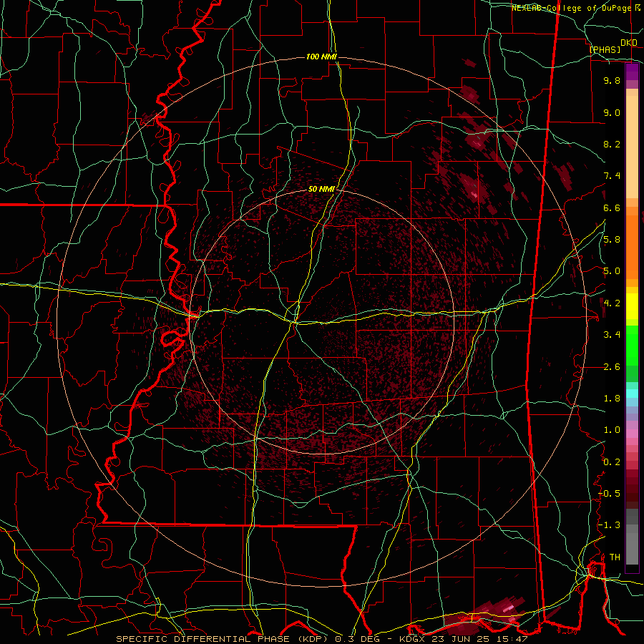Image resolution: width=644 pixels, height=644 pixels.
Task: Click the 100 NMI range ring label
Action: coord(321,57)
